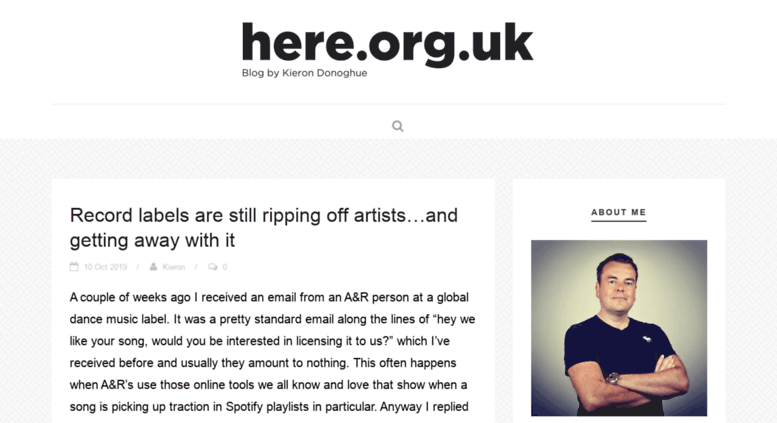Open the author Kieron link

(173, 267)
